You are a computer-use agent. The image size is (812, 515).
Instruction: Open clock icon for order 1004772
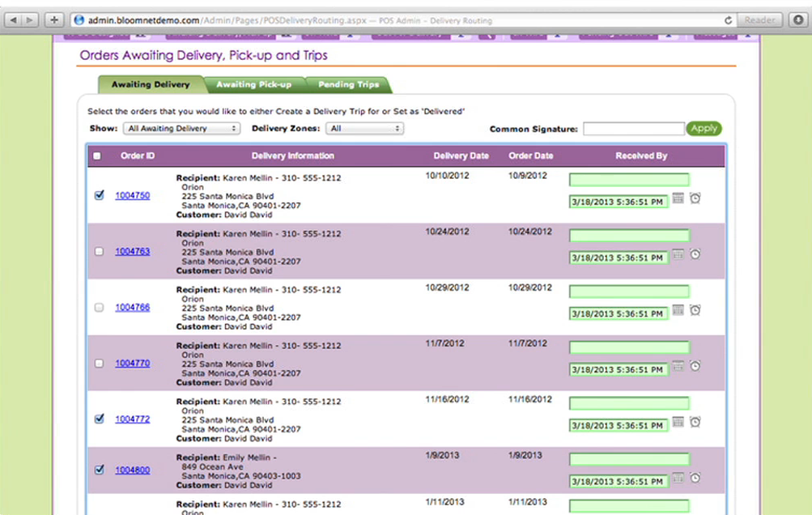pos(695,422)
